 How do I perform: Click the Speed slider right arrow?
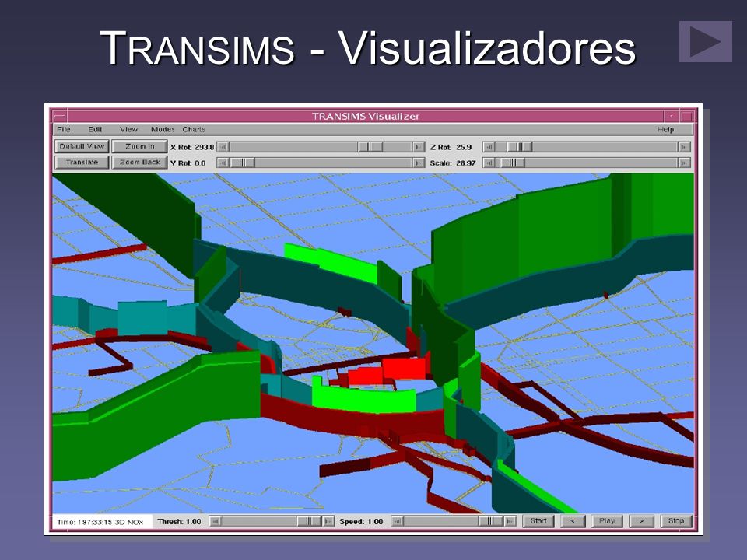[x=510, y=521]
